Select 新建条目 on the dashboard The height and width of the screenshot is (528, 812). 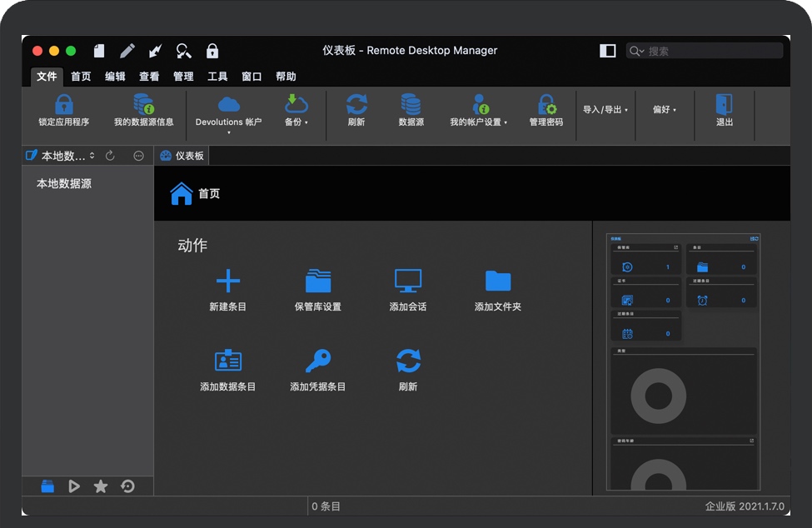(x=230, y=287)
